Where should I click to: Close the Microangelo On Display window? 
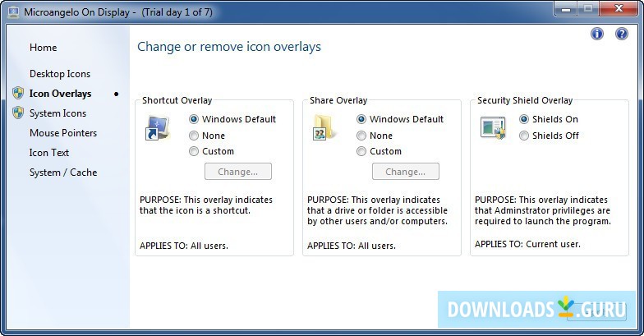tap(619, 8)
